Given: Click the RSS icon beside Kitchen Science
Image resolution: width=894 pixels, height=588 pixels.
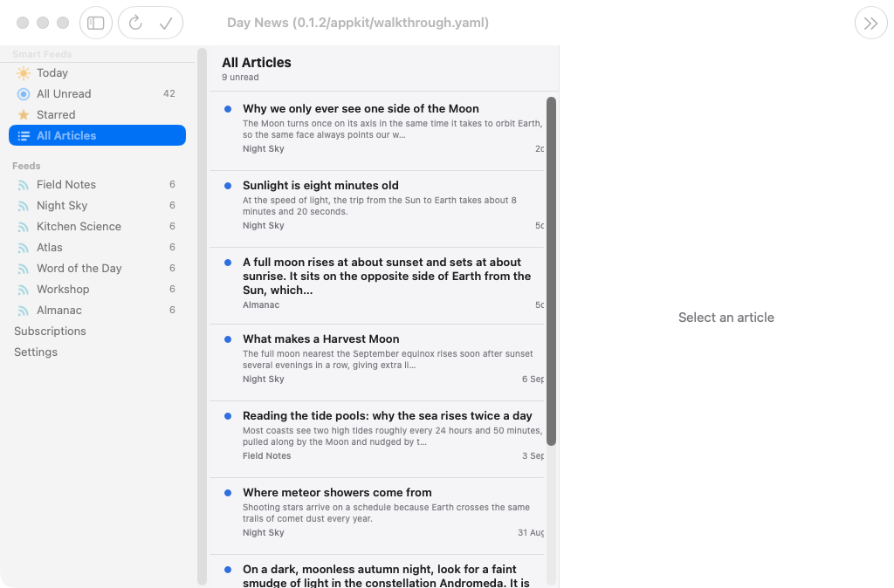Looking at the screenshot, I should [x=24, y=227].
